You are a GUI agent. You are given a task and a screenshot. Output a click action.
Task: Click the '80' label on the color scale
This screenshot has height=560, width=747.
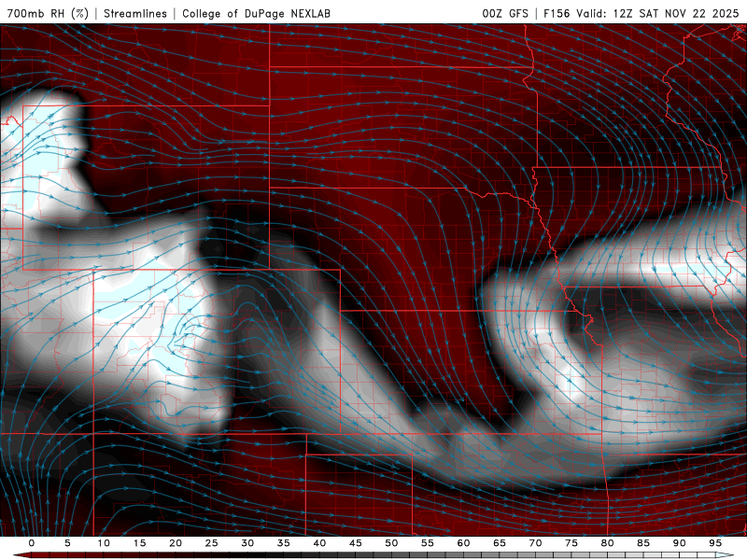(608, 543)
